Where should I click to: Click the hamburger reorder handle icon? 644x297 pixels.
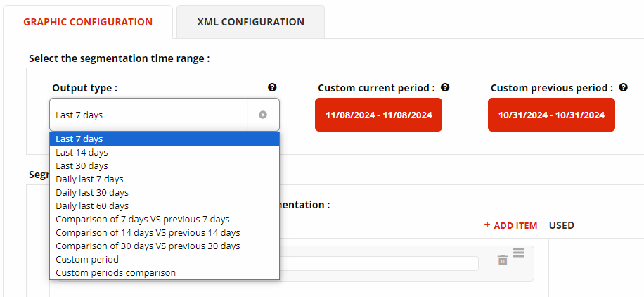click(519, 253)
